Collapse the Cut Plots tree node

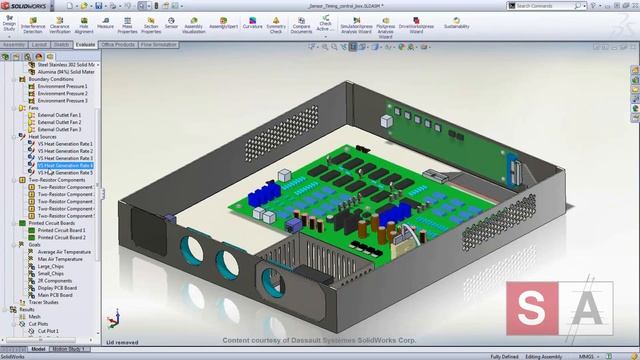pos(14,324)
